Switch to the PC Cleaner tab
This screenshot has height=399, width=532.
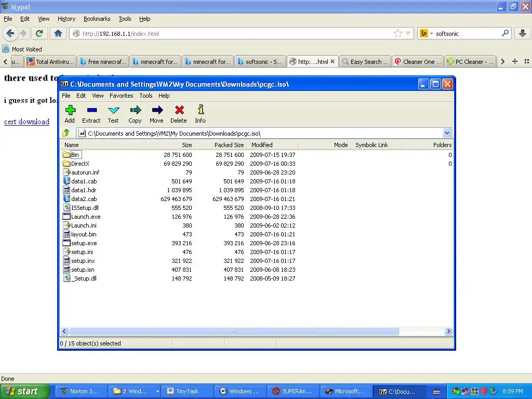(x=470, y=61)
